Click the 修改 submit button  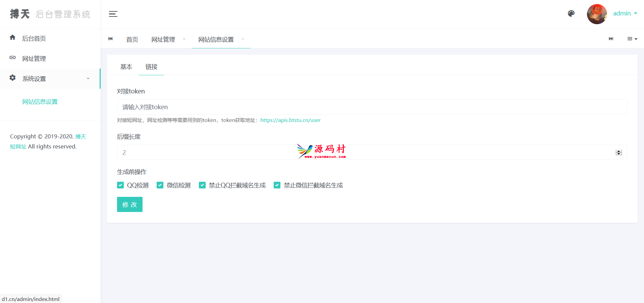click(x=130, y=205)
